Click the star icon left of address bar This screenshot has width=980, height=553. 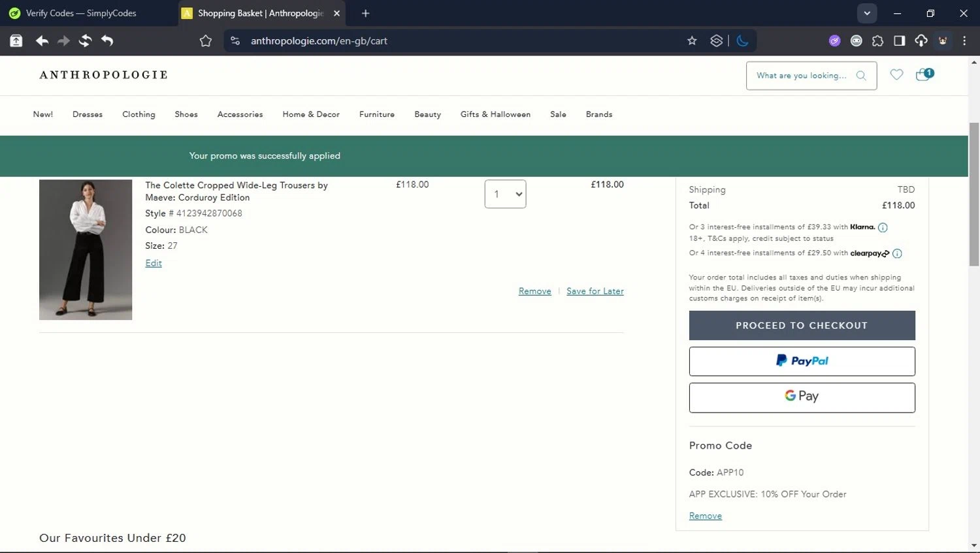[206, 41]
